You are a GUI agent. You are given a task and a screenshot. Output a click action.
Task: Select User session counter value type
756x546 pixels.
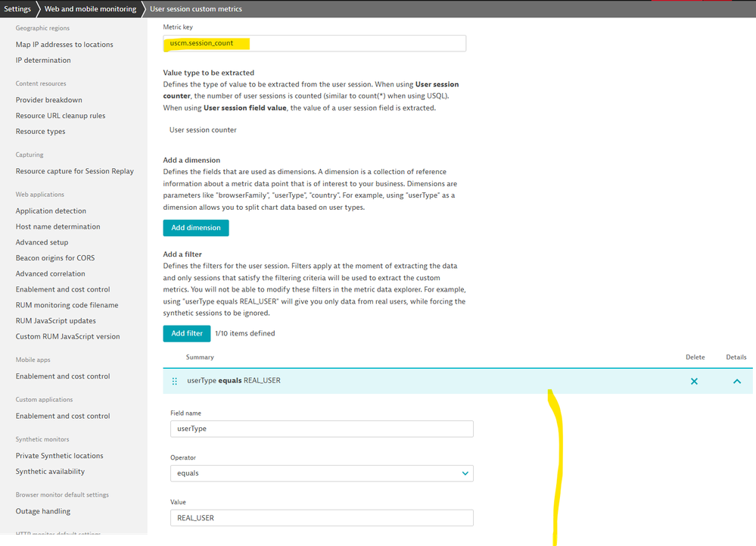coord(203,130)
